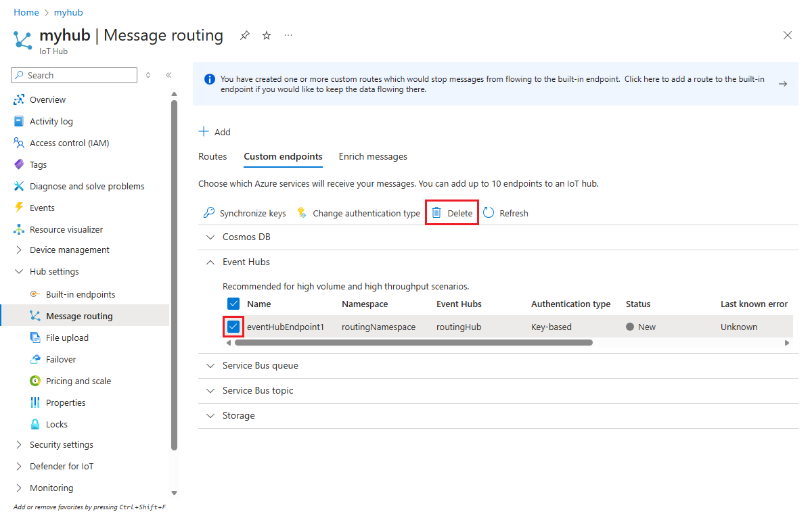Open the Activity log icon
This screenshot has height=514, width=812.
19,121
